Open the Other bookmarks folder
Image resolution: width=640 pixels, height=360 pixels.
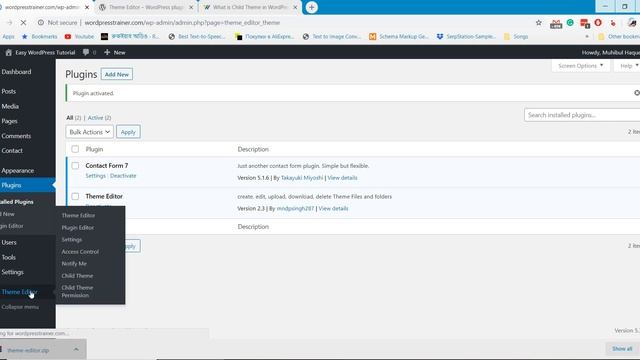click(x=619, y=37)
